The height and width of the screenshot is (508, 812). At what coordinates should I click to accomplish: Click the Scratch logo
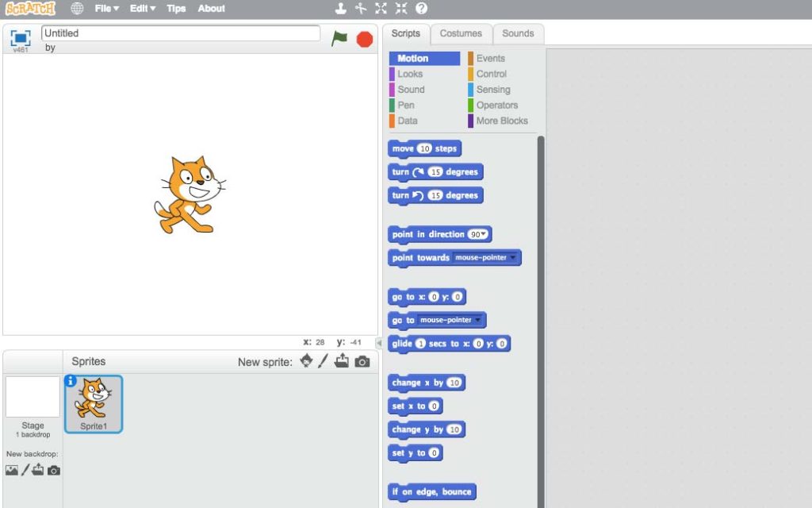coord(30,8)
